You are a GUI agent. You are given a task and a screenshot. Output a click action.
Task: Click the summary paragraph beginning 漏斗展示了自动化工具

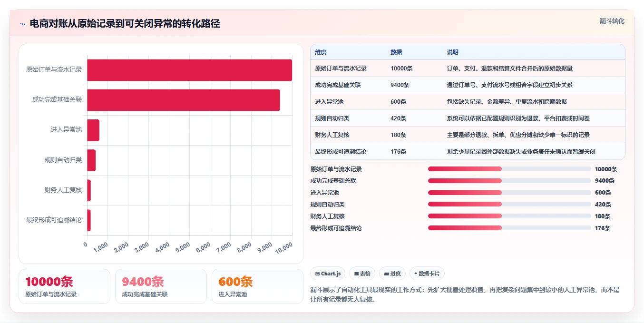coord(465,294)
